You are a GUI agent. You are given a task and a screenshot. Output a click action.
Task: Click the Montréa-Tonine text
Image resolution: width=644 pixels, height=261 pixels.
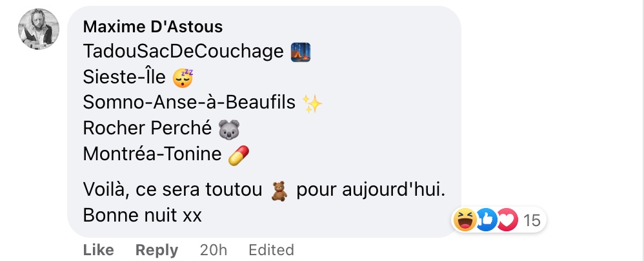pyautogui.click(x=152, y=154)
